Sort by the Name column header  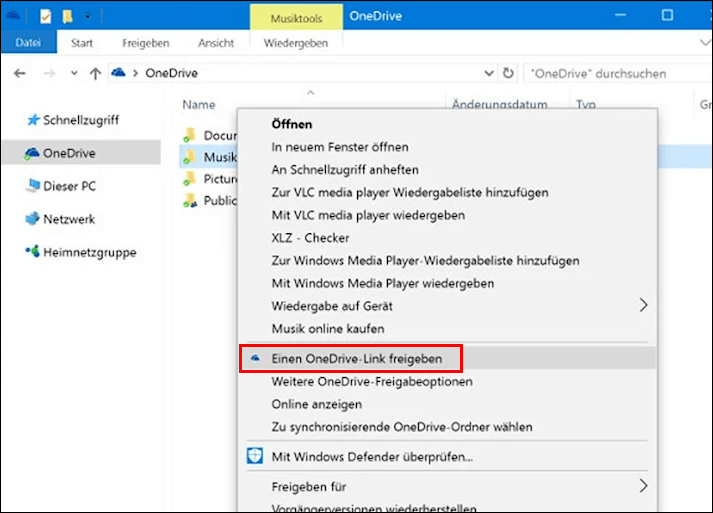pyautogui.click(x=199, y=105)
